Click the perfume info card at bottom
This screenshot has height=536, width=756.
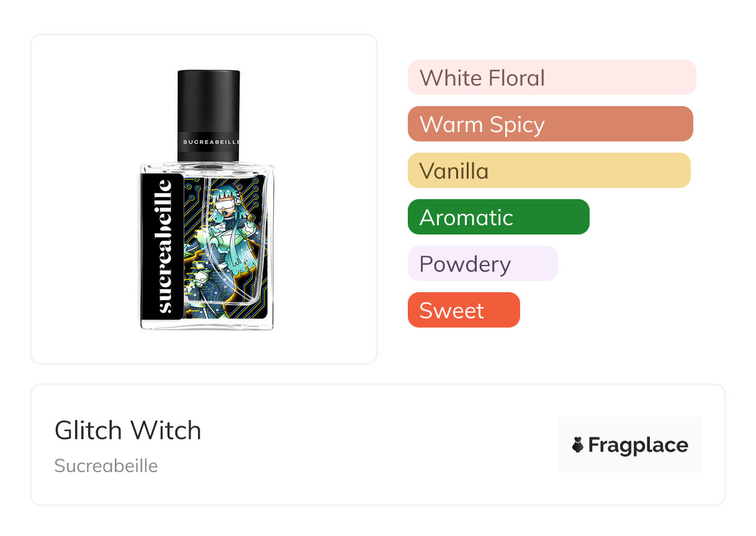click(378, 445)
